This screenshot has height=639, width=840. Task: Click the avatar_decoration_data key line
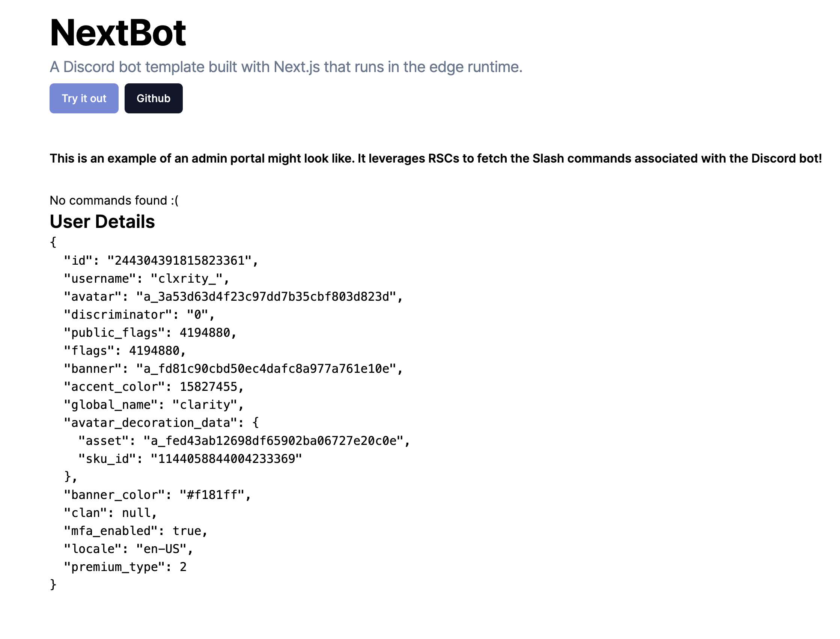tap(161, 423)
